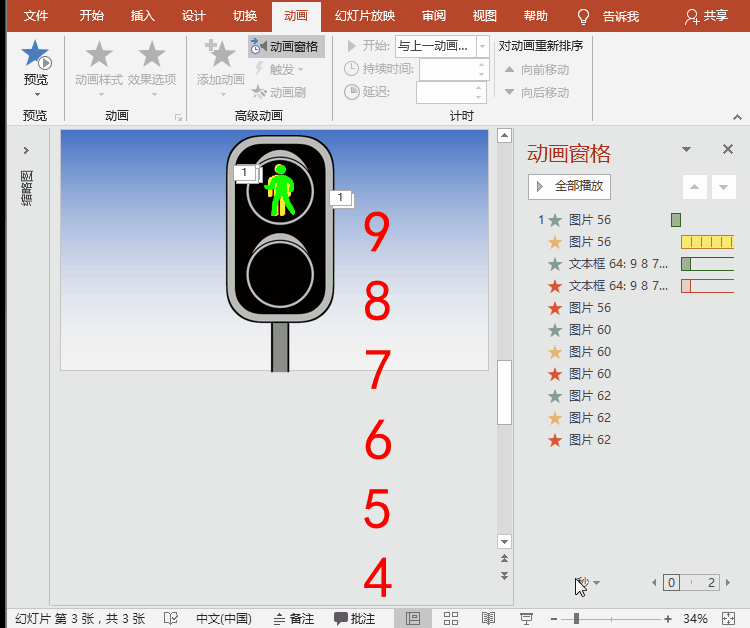Click the zoom slider handle
The height and width of the screenshot is (628, 750).
pyautogui.click(x=576, y=619)
